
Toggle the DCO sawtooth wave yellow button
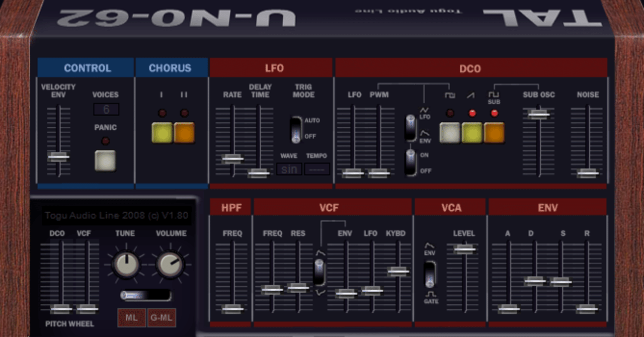pyautogui.click(x=472, y=133)
